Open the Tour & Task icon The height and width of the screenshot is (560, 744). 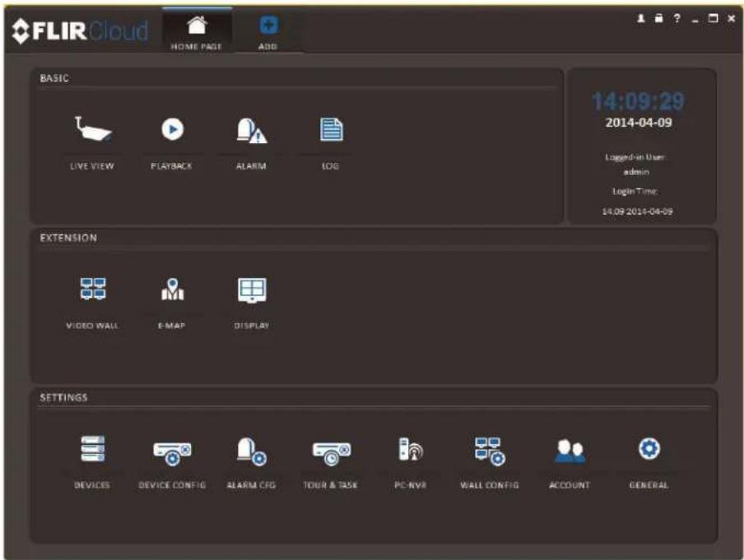point(332,452)
